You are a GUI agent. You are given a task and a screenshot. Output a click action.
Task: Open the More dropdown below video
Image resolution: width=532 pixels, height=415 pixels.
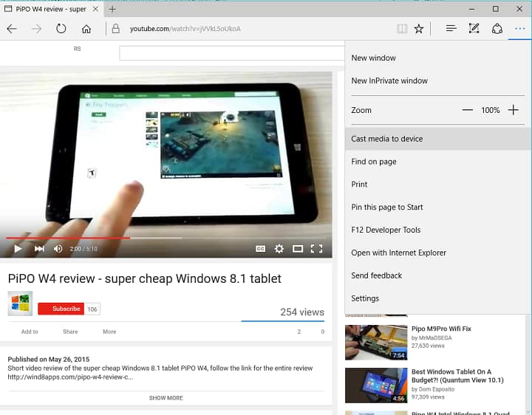[x=109, y=332]
